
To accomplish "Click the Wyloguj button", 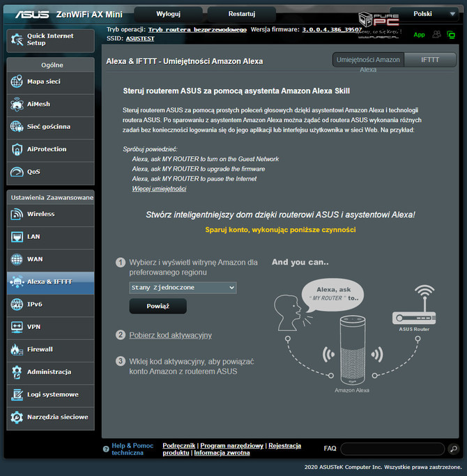I will [x=168, y=14].
